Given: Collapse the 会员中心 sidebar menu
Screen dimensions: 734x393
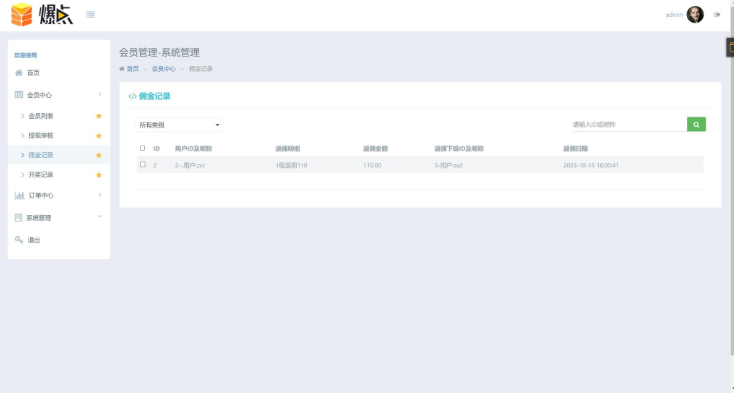Looking at the screenshot, I should (x=59, y=95).
